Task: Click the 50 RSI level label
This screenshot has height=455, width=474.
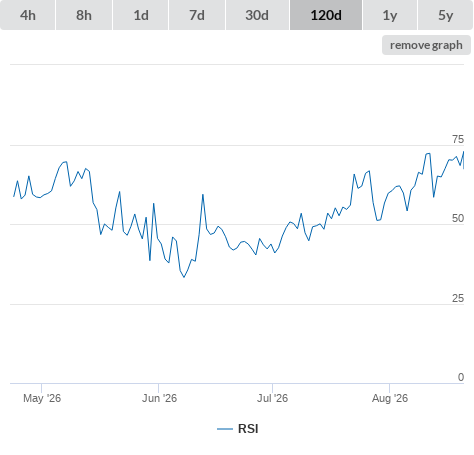Action: pyautogui.click(x=458, y=218)
